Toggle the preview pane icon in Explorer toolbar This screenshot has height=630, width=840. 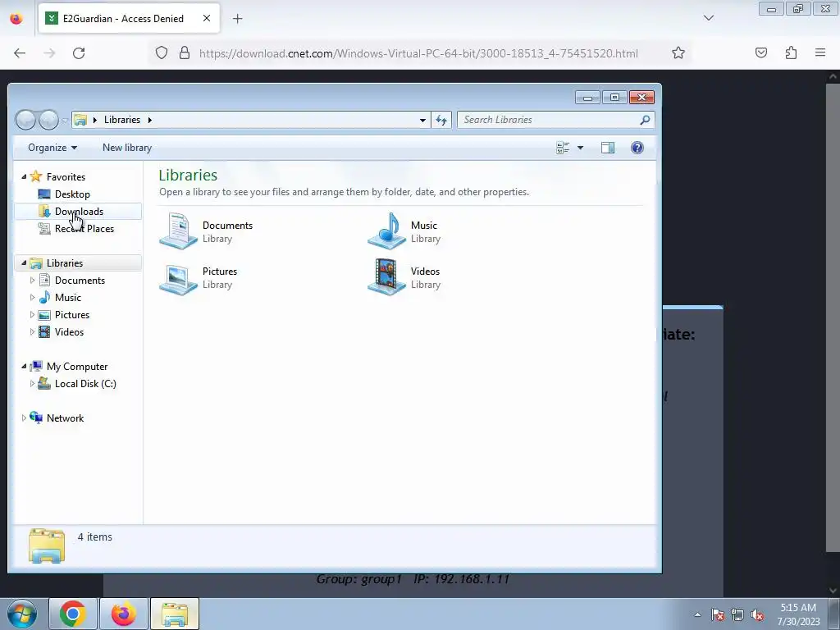click(608, 148)
